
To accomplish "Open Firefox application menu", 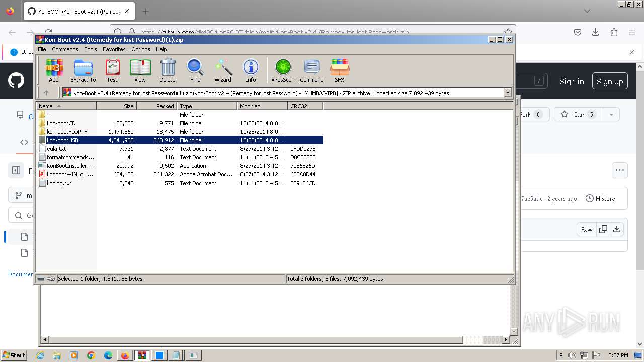I will [x=632, y=32].
